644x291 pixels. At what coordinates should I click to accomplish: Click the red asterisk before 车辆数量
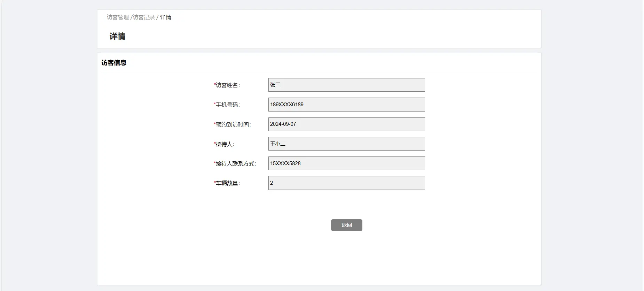[215, 183]
